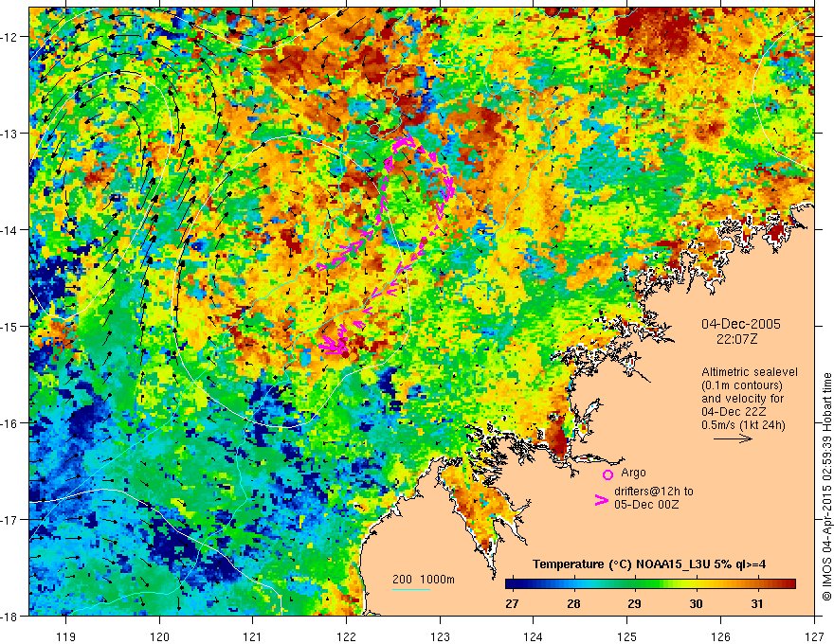Click the magenta drifter arrowhead legend symbol

pyautogui.click(x=602, y=499)
